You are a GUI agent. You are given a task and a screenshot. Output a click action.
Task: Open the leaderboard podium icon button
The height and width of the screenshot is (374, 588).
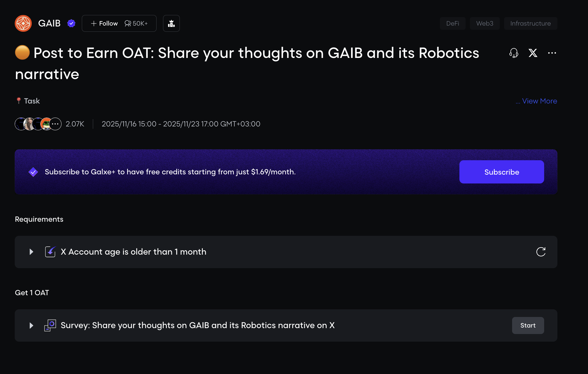click(171, 23)
